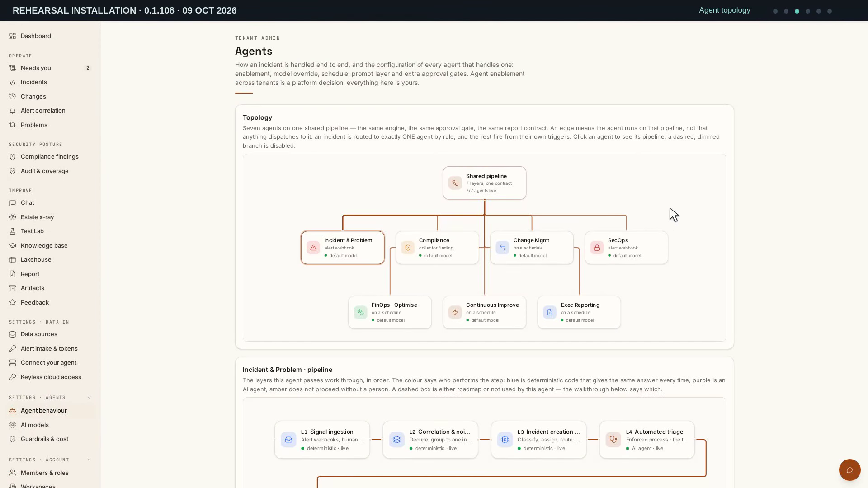Viewport: 868px width, 488px height.
Task: Click the L2 Correlation layer card
Action: [x=430, y=440]
